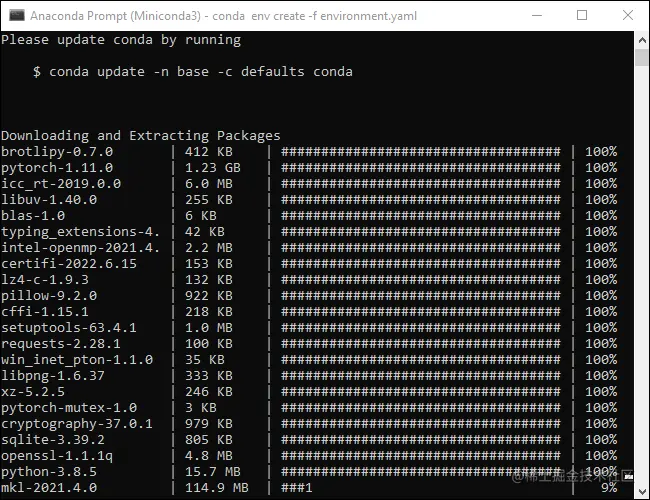
Task: Click the scrollbar up arrow
Action: point(642,40)
